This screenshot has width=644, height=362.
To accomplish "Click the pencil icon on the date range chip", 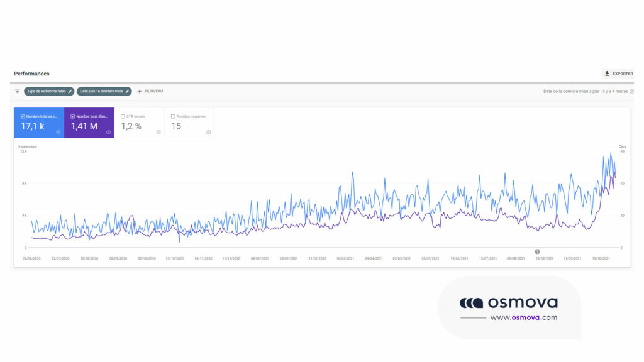I will 128,91.
